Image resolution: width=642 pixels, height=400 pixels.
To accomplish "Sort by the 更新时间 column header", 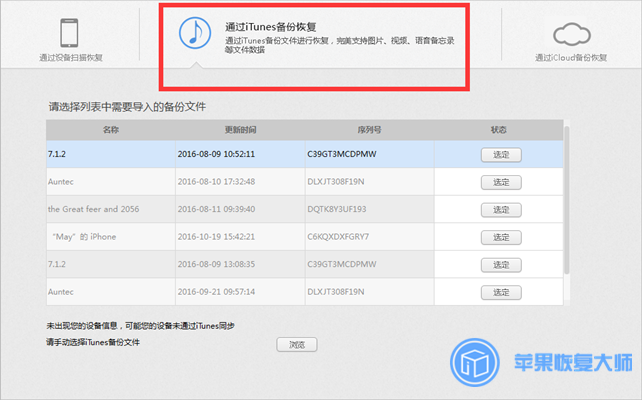I will click(x=240, y=130).
